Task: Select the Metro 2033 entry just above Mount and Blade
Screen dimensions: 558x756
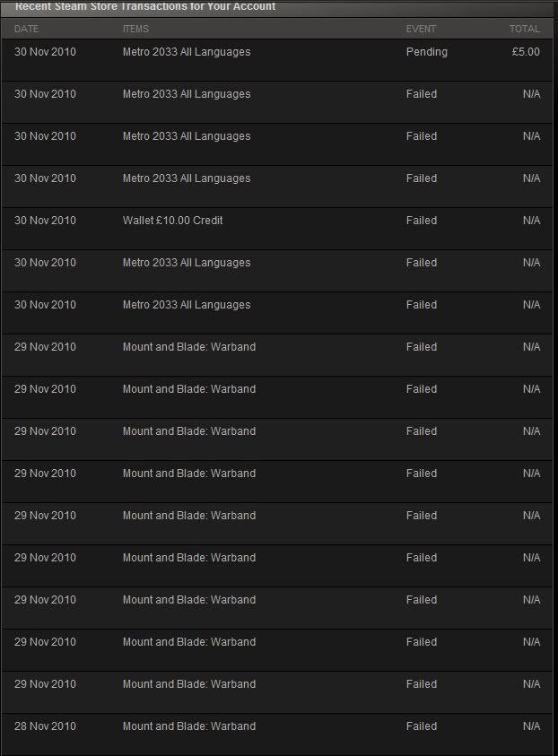Action: [x=187, y=305]
